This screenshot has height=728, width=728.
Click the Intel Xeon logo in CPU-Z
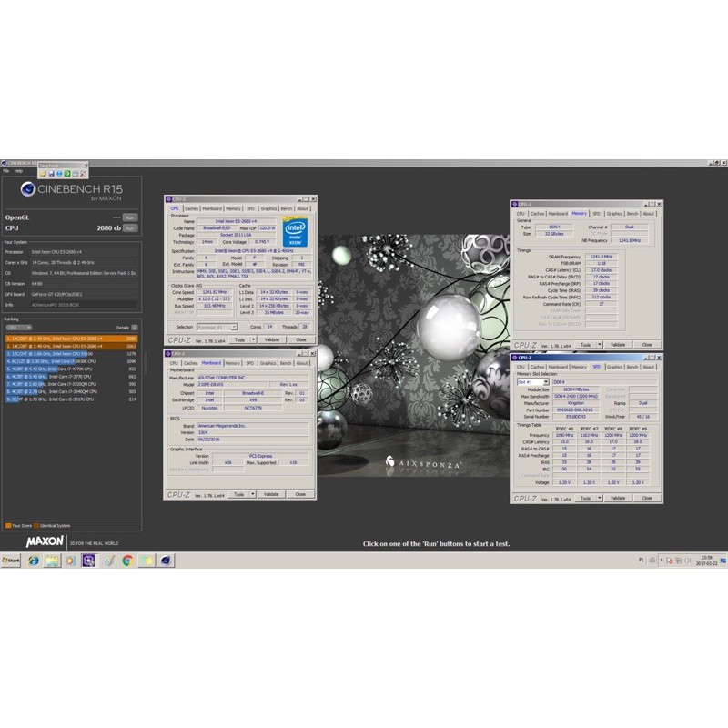[x=295, y=231]
